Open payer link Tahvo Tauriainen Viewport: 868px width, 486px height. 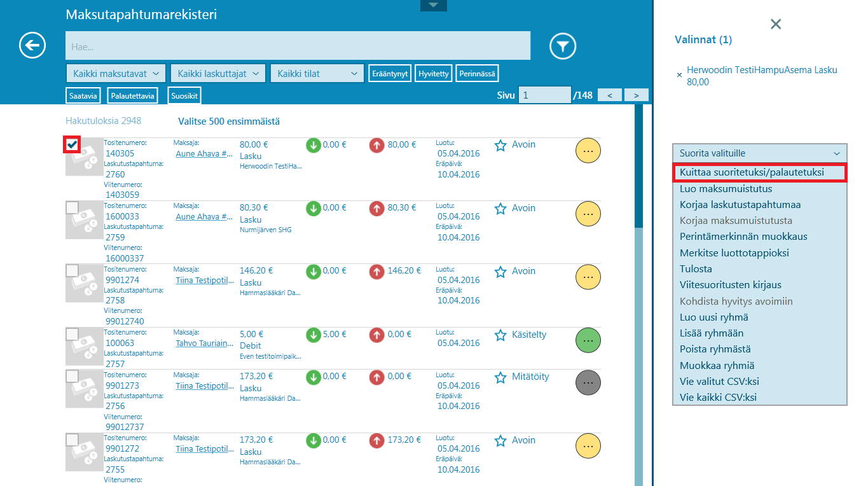(x=204, y=344)
